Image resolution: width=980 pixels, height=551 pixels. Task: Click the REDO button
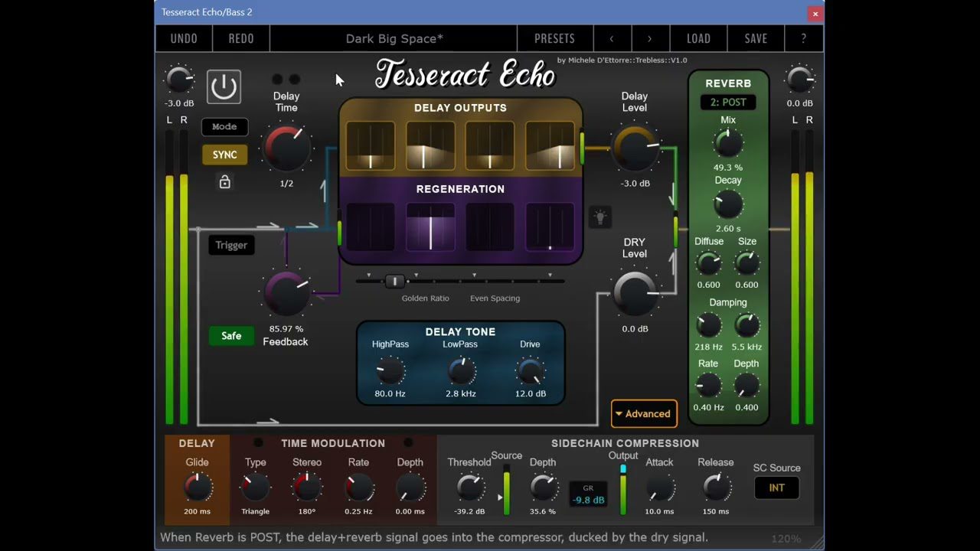(241, 38)
